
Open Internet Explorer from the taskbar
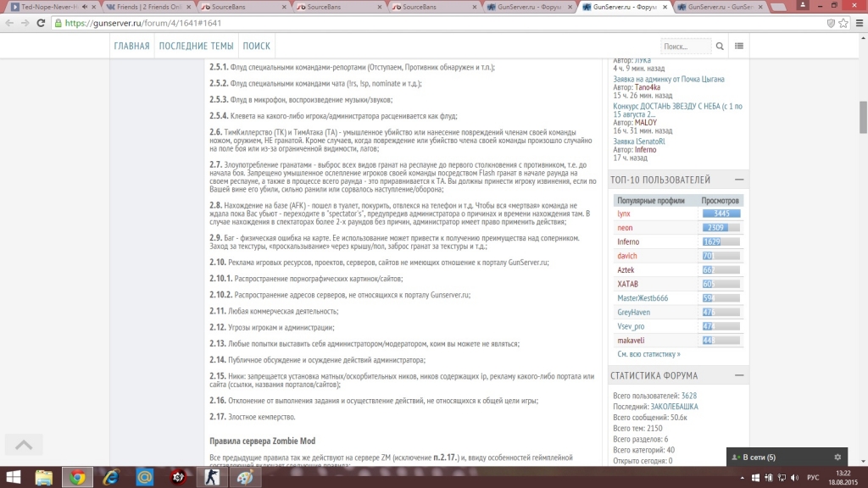point(110,477)
